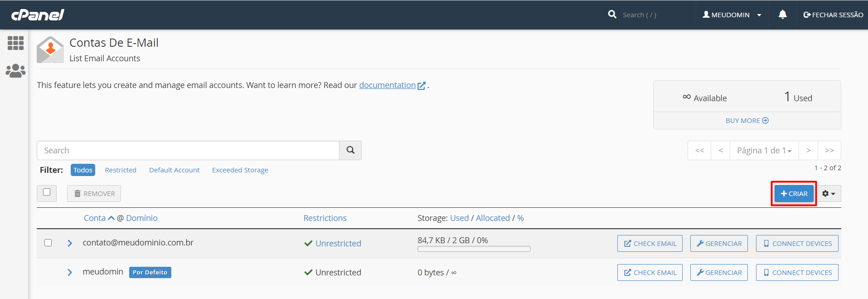
Task: Click GERENCIAR for meudomin account
Action: point(719,273)
